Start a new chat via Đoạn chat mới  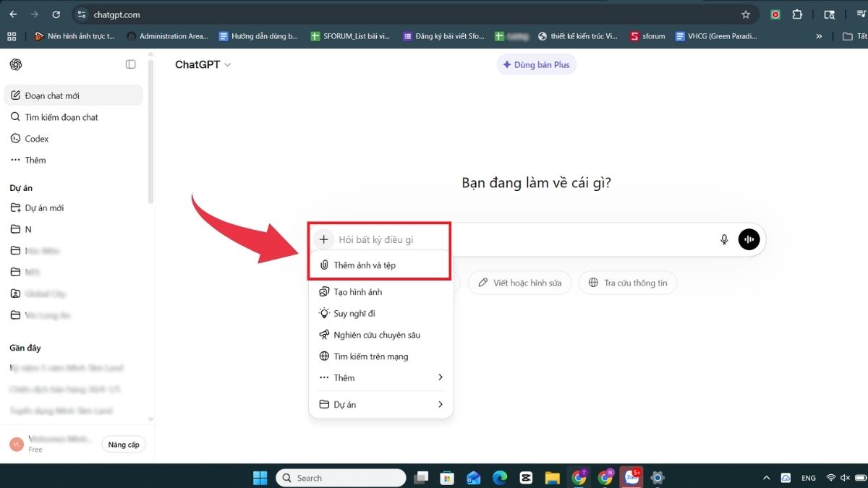pyautogui.click(x=74, y=95)
